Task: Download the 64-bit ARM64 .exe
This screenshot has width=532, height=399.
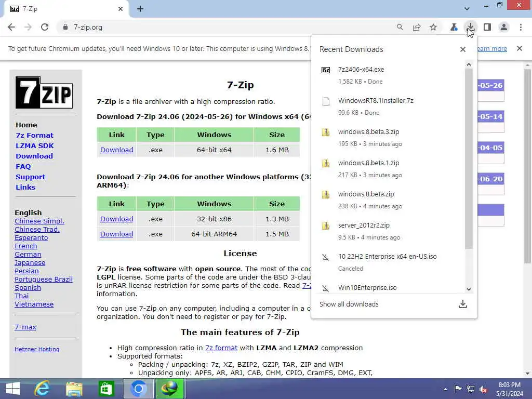Action: (x=116, y=234)
